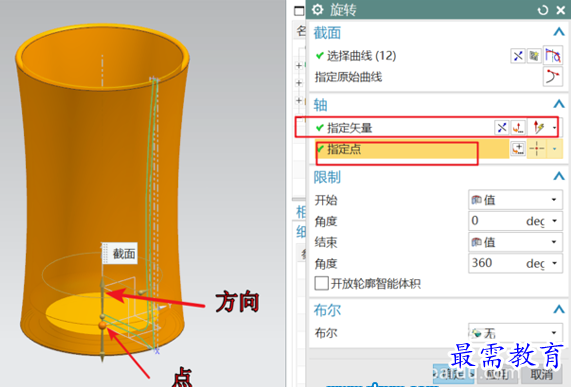The width and height of the screenshot is (572, 387).
Task: Collapse the 限制 section
Action: [x=559, y=177]
